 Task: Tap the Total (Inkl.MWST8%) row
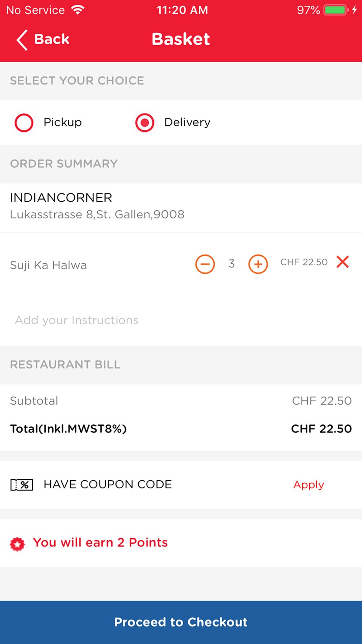181,429
